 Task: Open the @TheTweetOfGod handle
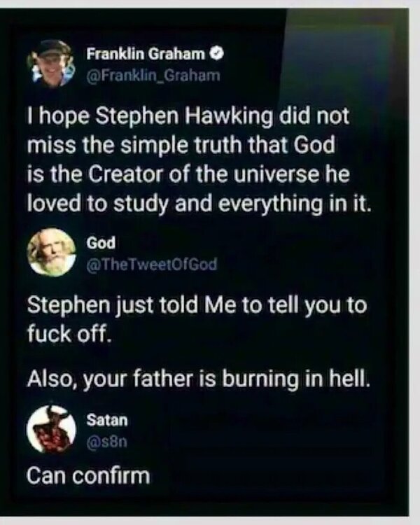tap(152, 265)
